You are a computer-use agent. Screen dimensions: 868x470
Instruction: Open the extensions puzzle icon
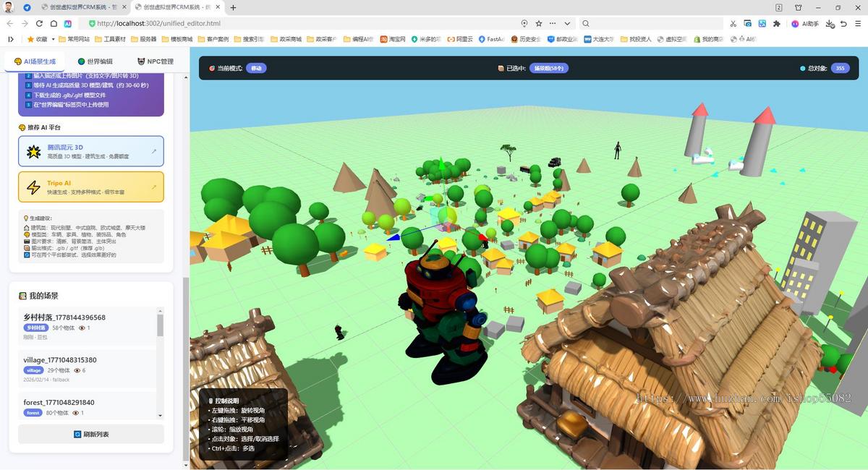coord(777,24)
